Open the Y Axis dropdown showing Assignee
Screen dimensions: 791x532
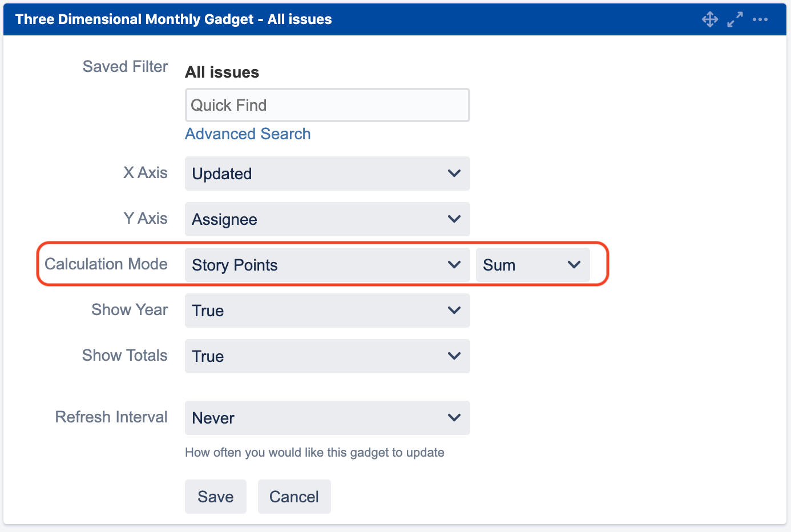coord(327,219)
